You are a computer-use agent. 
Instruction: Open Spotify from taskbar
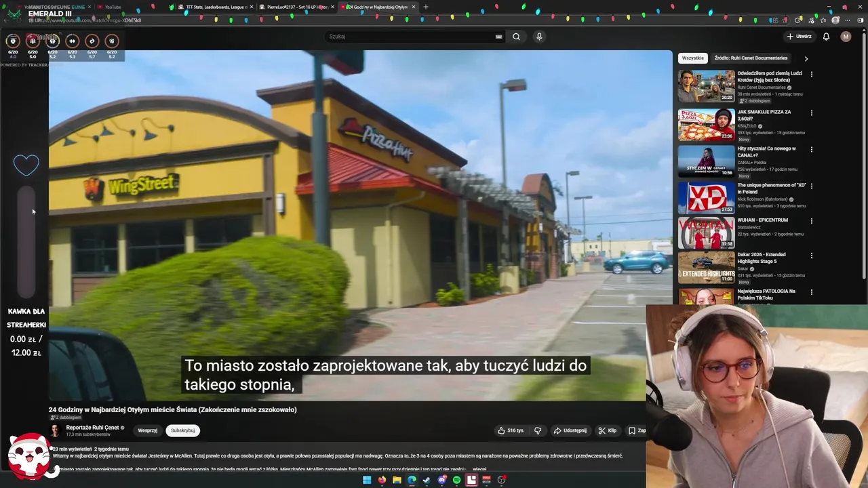(456, 480)
